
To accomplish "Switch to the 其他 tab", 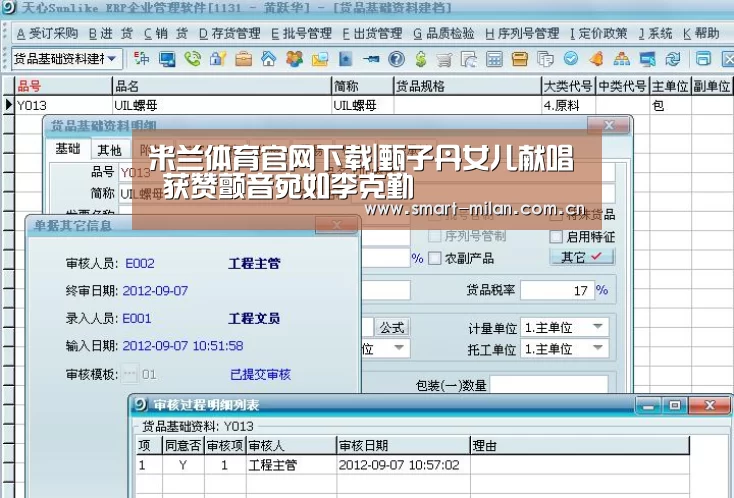I will [x=110, y=150].
